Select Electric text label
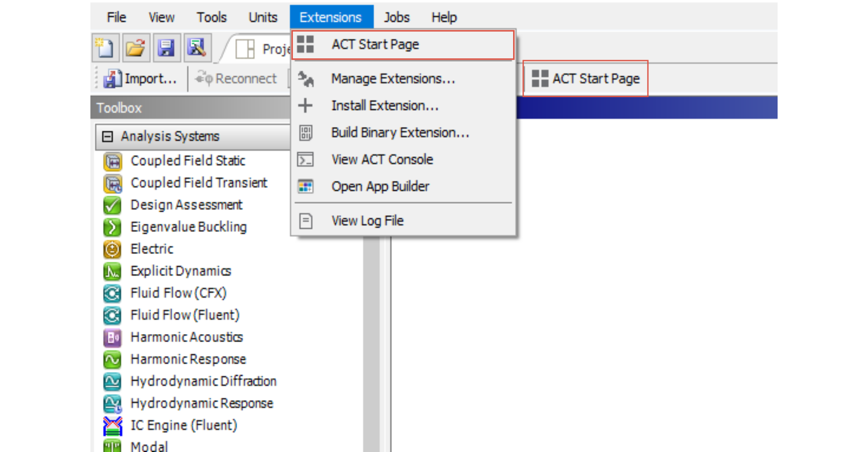Screen dimensions: 868x452 click(152, 249)
